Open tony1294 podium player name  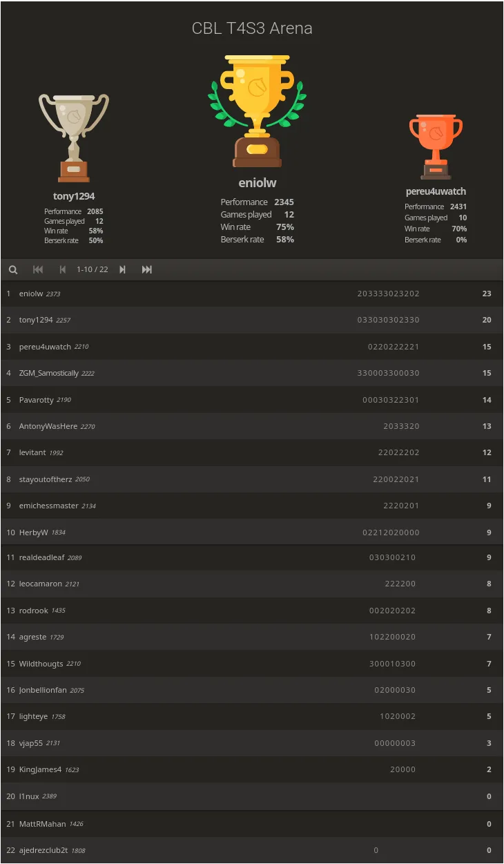[x=74, y=196]
